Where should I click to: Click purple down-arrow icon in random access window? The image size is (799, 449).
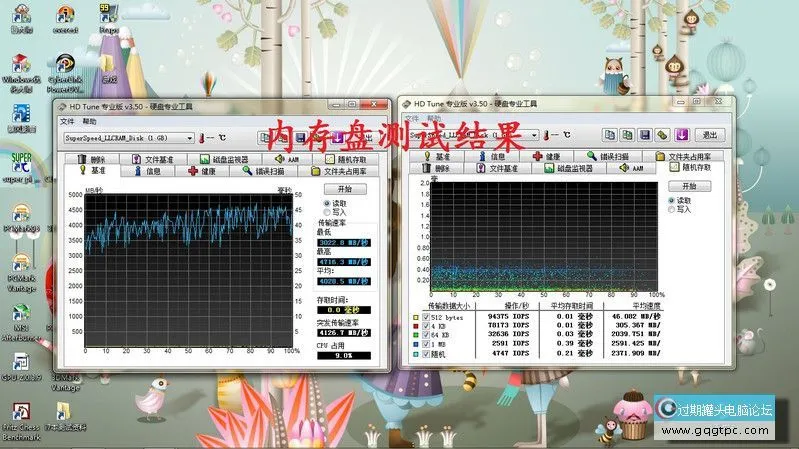click(682, 135)
